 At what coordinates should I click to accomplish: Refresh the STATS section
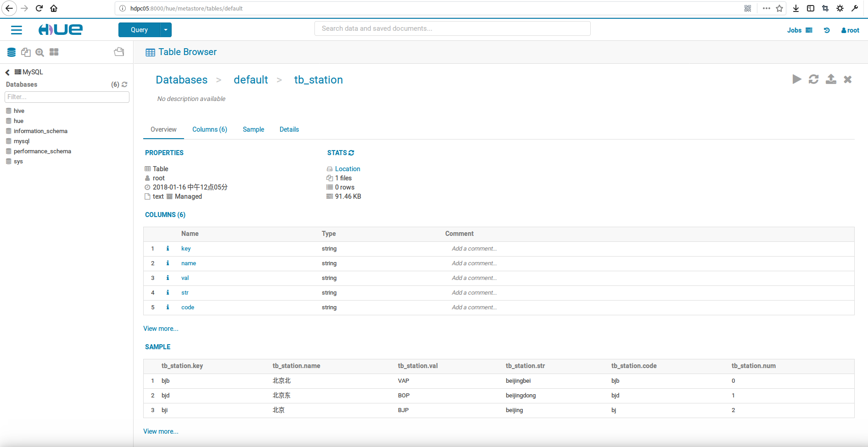[352, 153]
